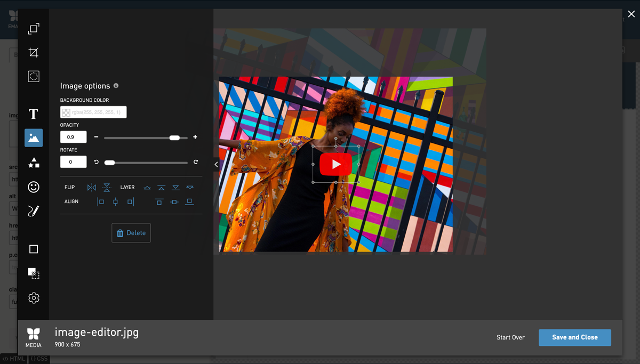Rotate counterclockwise with the left arrow icon
Image resolution: width=640 pixels, height=364 pixels.
click(x=97, y=162)
